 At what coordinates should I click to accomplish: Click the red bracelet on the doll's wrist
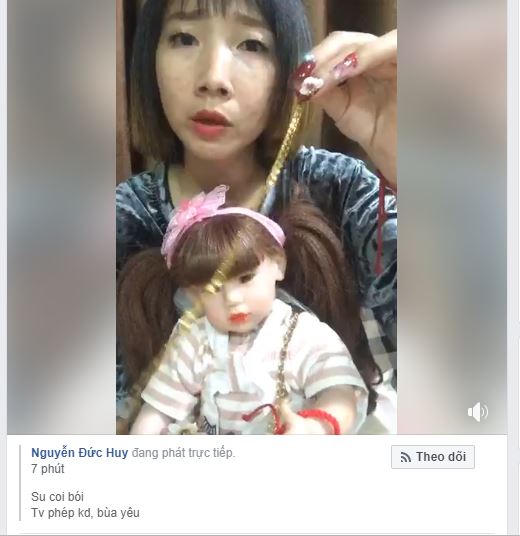323,420
